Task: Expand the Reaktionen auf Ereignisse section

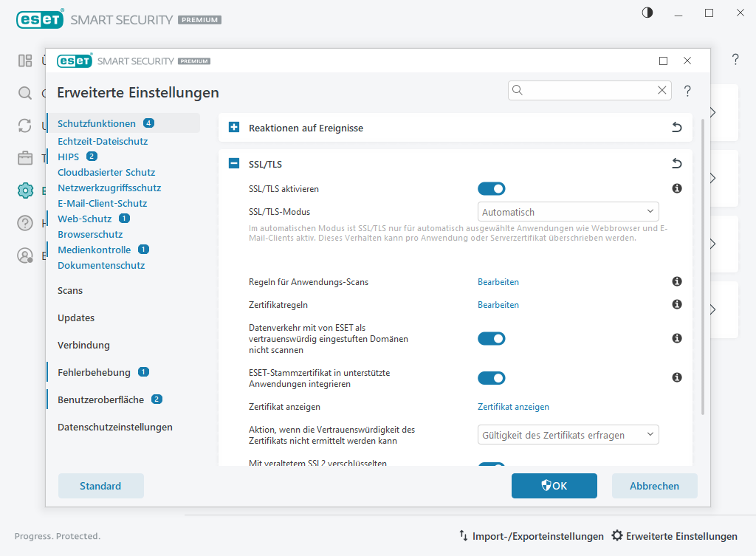Action: point(234,128)
